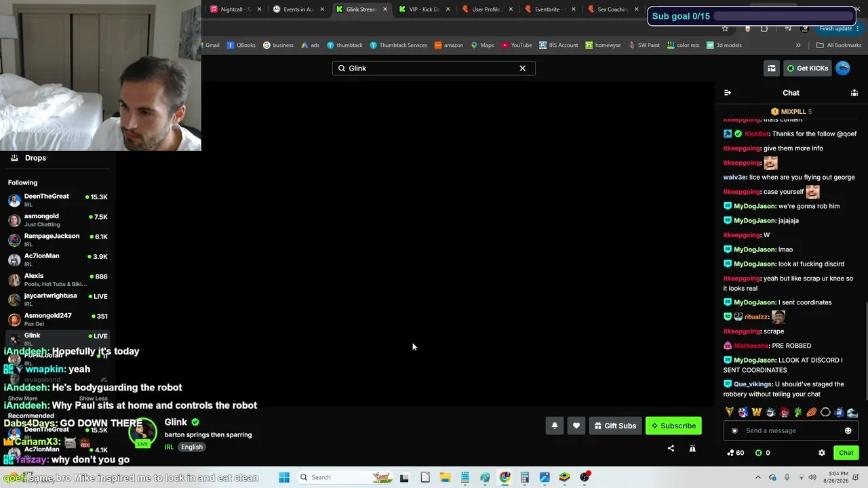Open the emoji picker in chat
This screenshot has height=488, width=868.
point(848,430)
